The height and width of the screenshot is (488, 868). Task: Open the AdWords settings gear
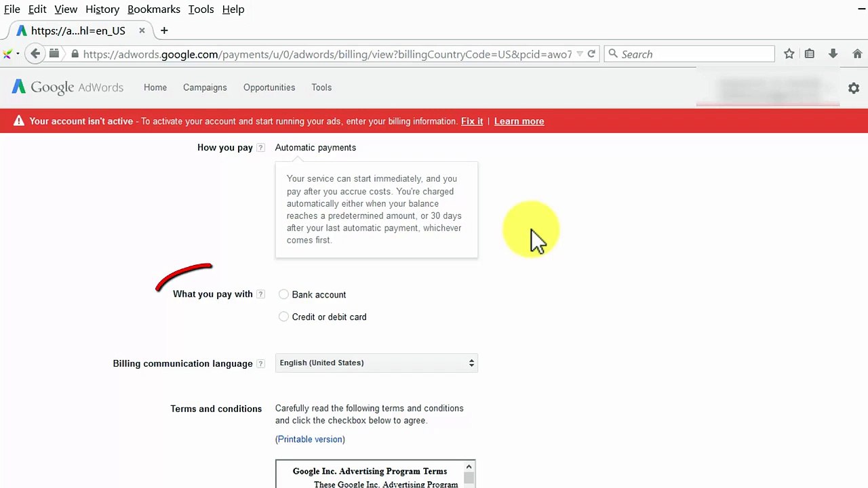coord(854,88)
